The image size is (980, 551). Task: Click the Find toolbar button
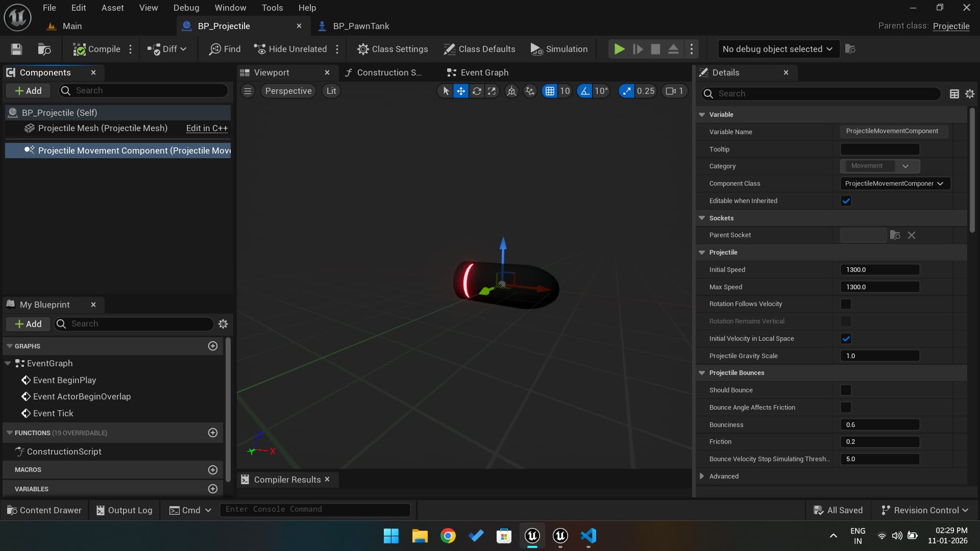pyautogui.click(x=225, y=49)
